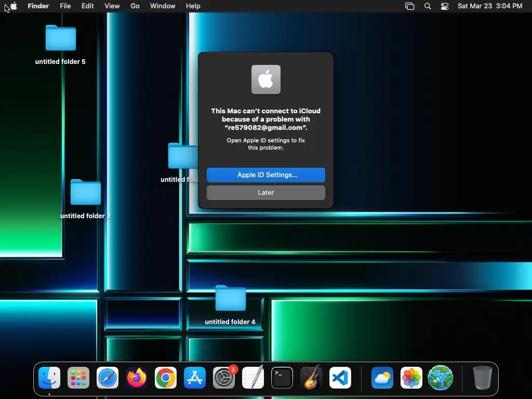Open Finder from the Dock
Screen dimensions: 532x399
(x=49, y=378)
